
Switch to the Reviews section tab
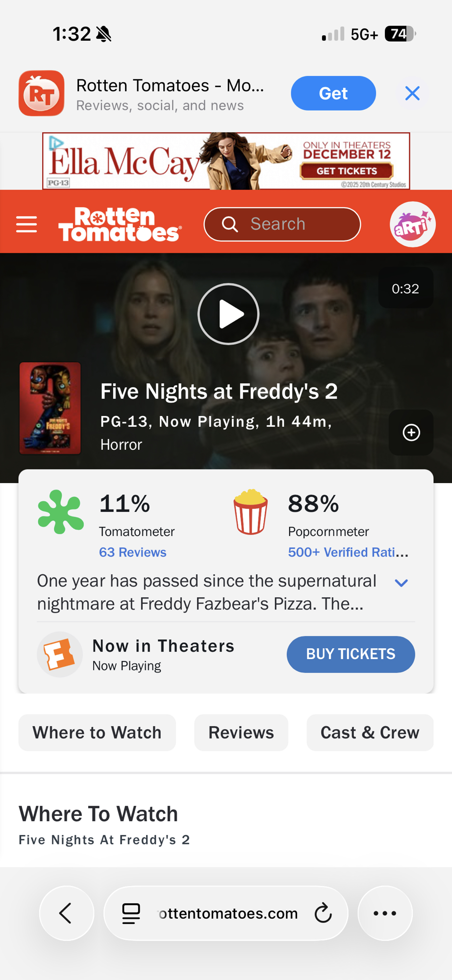241,733
